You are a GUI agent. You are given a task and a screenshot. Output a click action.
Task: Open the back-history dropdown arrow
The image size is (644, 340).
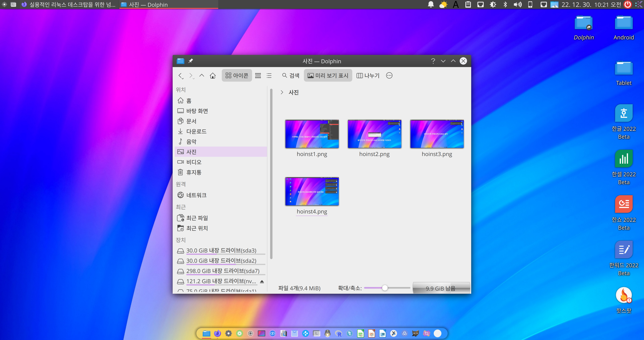pos(183,78)
